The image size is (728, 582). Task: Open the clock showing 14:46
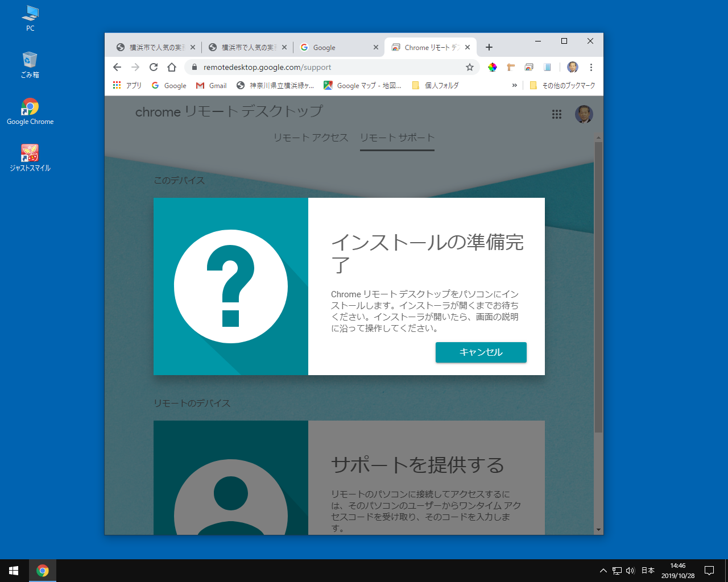coord(678,571)
